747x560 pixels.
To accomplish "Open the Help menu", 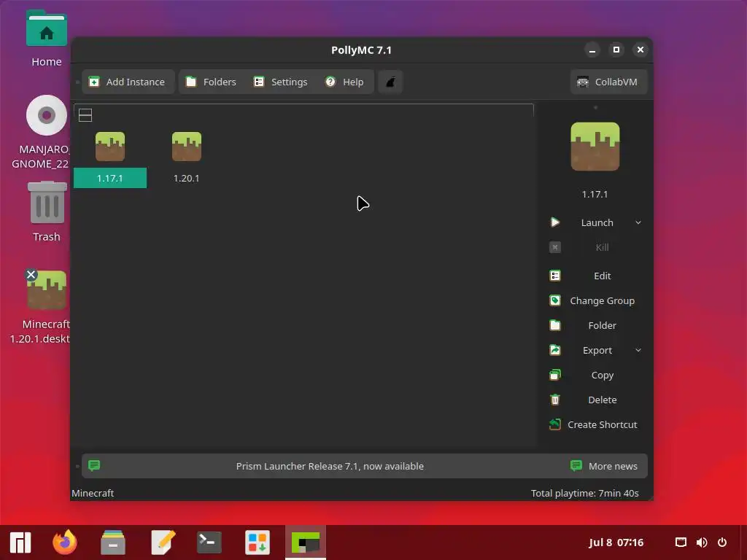I will (x=344, y=82).
